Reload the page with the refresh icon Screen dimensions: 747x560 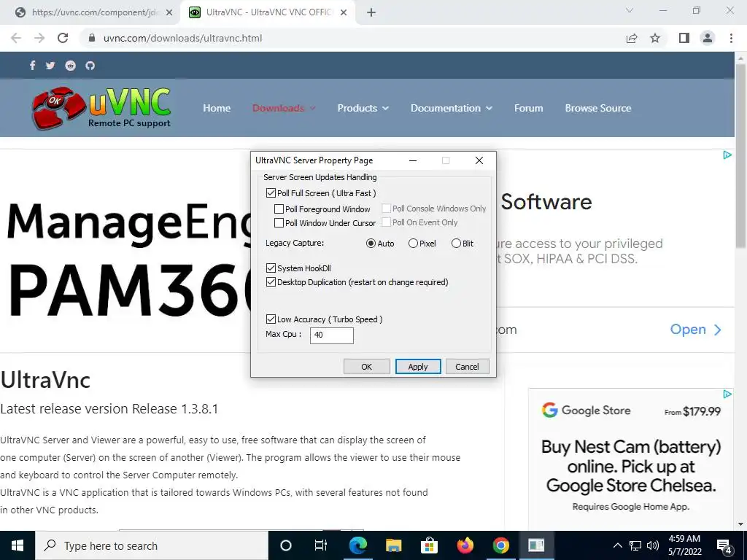click(63, 38)
